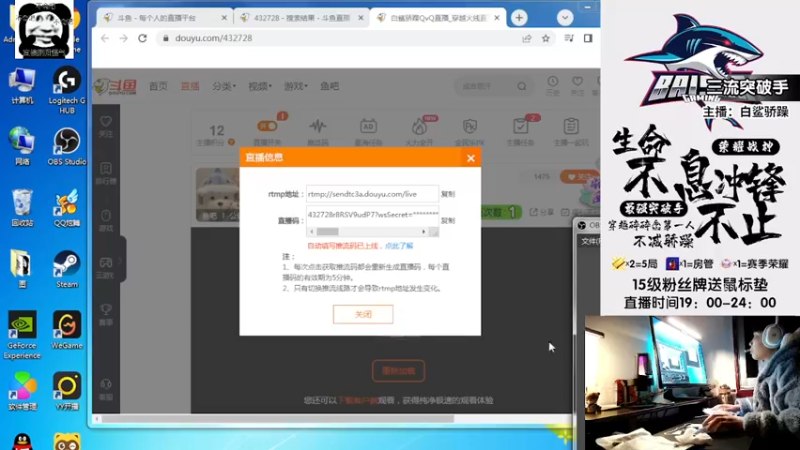Image resolution: width=800 pixels, height=450 pixels.
Task: Toggle the 直播开关 live switch
Action: [x=267, y=126]
